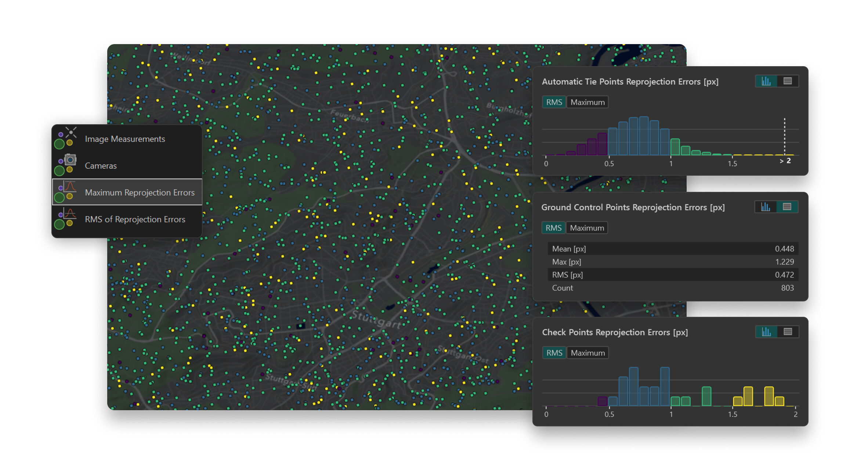The height and width of the screenshot is (469, 868).
Task: Select RMS in Check Points panel
Action: 554,353
